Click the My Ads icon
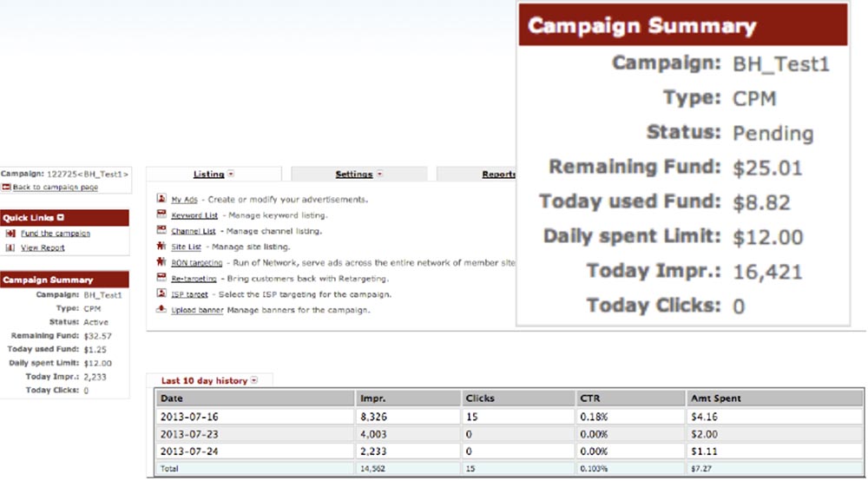This screenshot has height=481, width=868. 161,199
